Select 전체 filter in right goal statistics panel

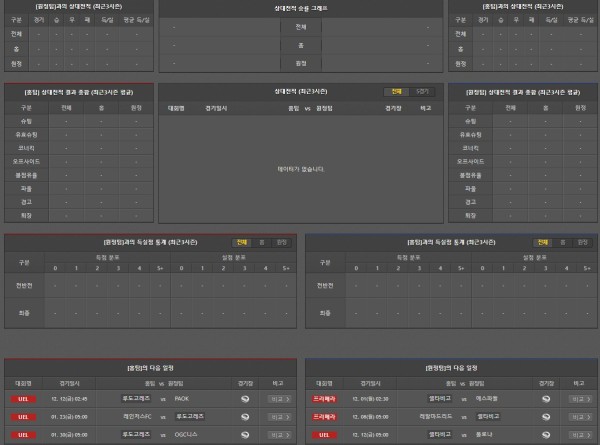coord(542,242)
